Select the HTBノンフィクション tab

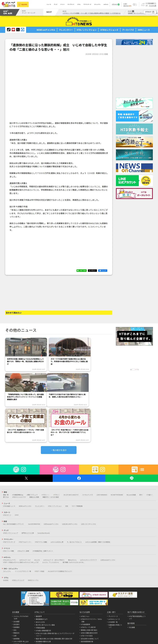pos(87,30)
